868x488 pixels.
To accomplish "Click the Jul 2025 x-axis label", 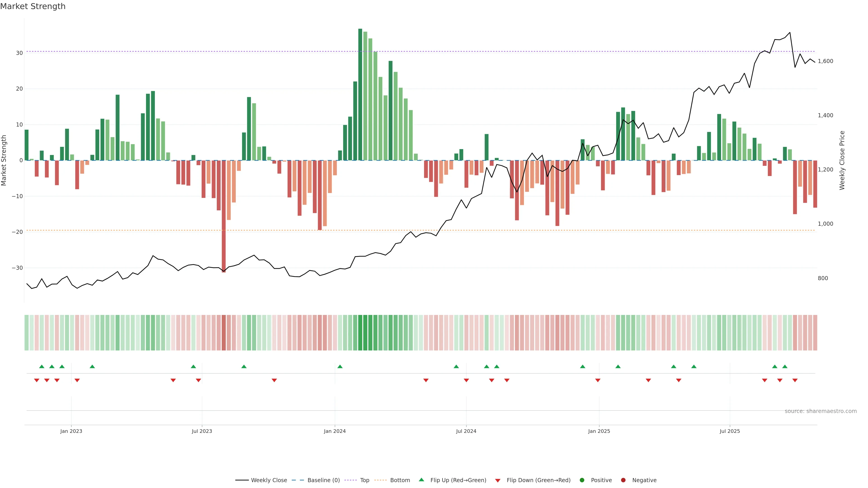I will (729, 431).
